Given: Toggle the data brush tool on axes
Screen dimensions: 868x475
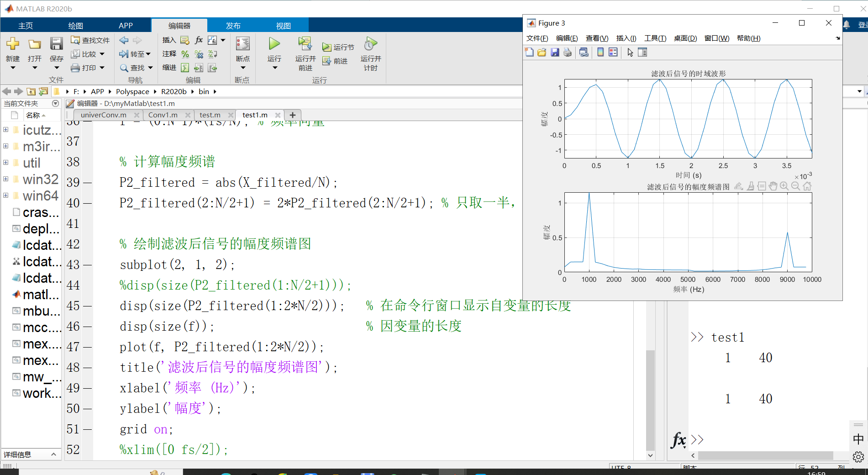Looking at the screenshot, I should pyautogui.click(x=750, y=186).
